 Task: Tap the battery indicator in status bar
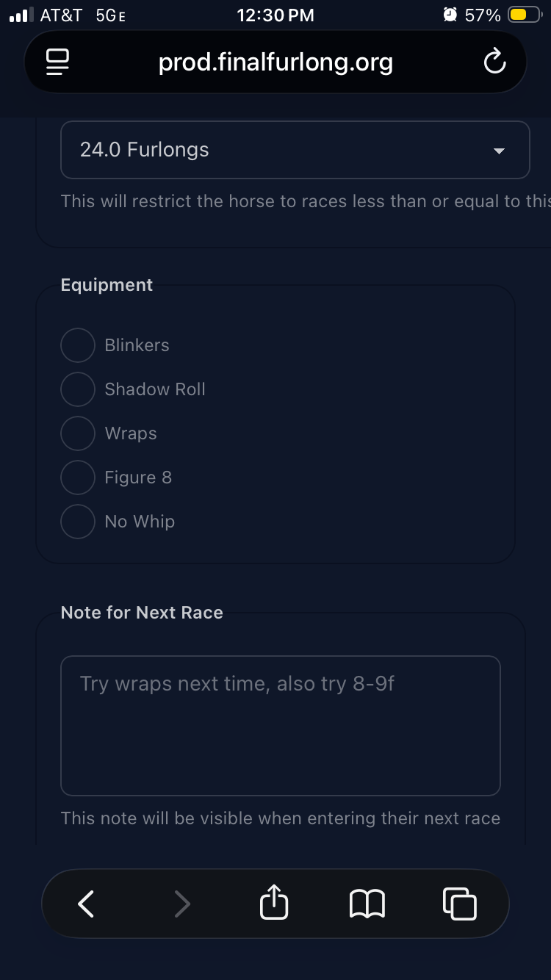pyautogui.click(x=525, y=15)
